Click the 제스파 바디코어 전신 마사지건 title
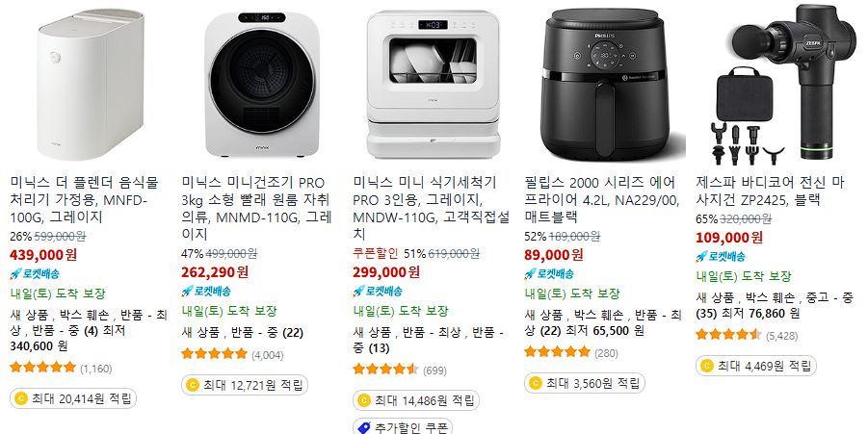The image size is (868, 434). [x=770, y=191]
